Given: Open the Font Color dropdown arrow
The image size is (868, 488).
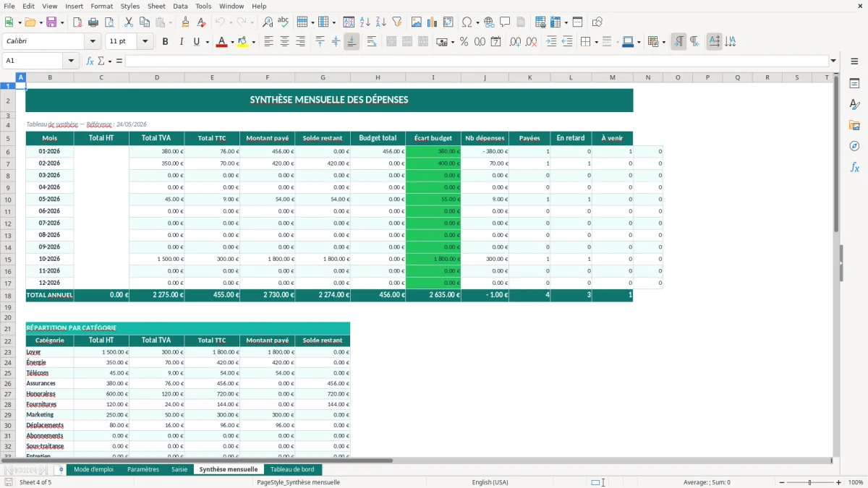Looking at the screenshot, I should point(231,42).
